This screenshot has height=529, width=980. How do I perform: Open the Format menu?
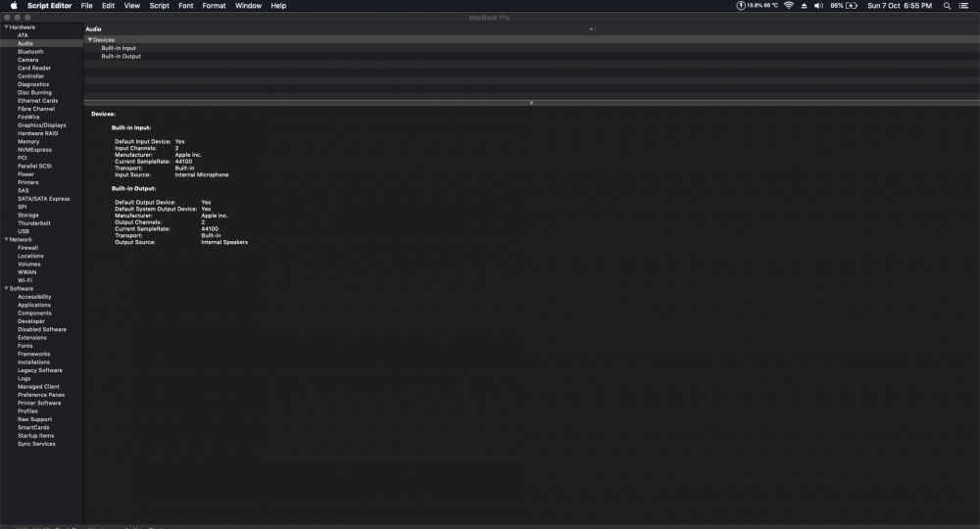[x=214, y=6]
